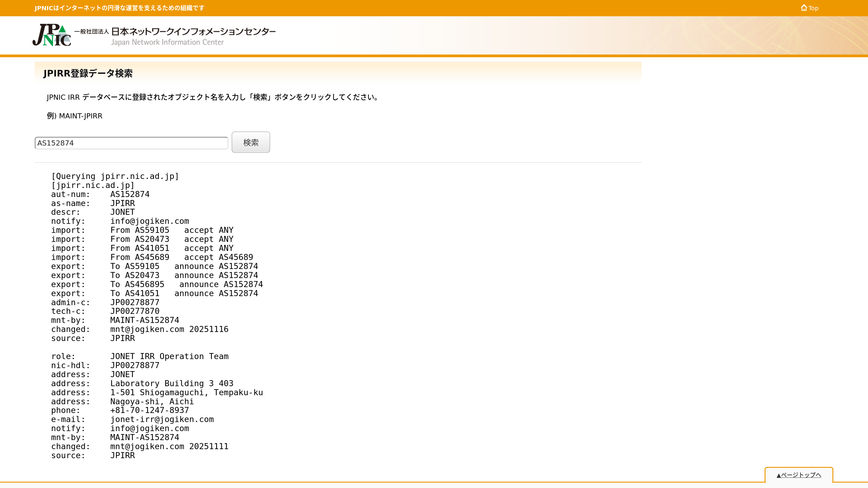The image size is (868, 488).
Task: Click the admin-c handle JP00278877
Action: 135,302
